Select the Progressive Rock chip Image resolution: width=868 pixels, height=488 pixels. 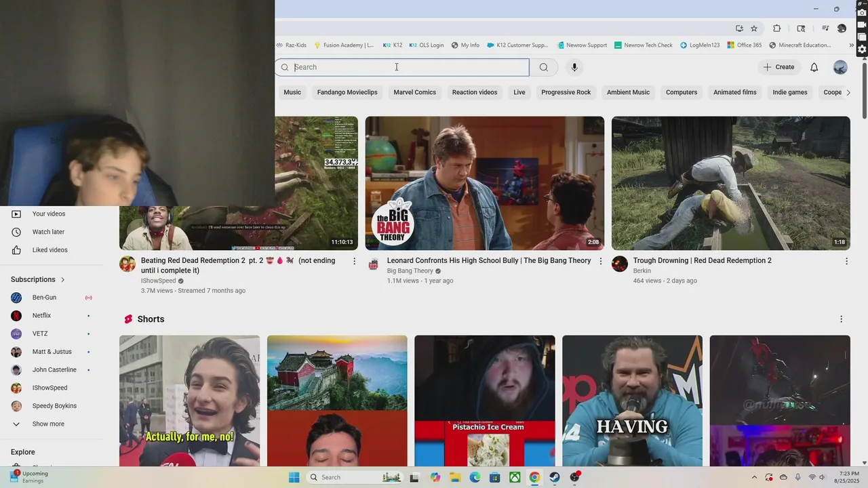click(566, 92)
